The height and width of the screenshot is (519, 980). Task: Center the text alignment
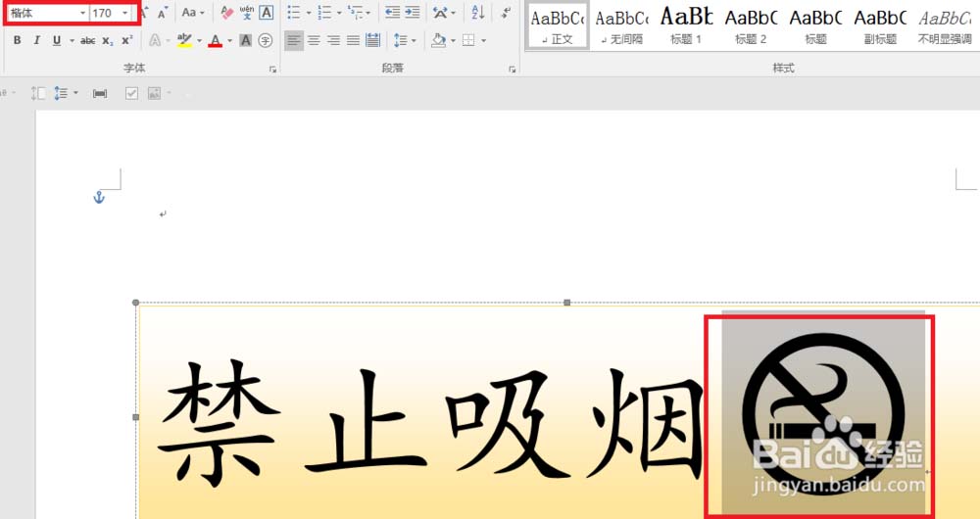coord(314,40)
